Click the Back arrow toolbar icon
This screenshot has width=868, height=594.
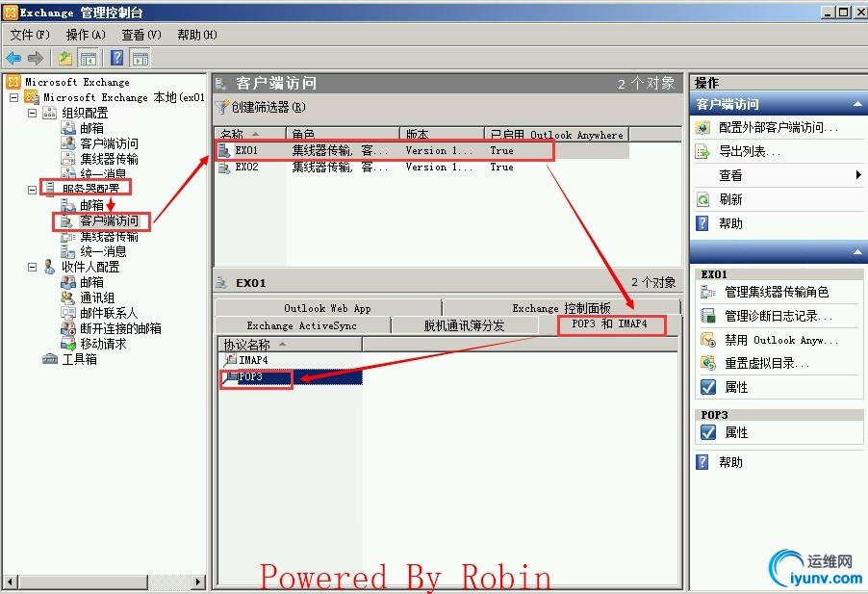tap(13, 58)
